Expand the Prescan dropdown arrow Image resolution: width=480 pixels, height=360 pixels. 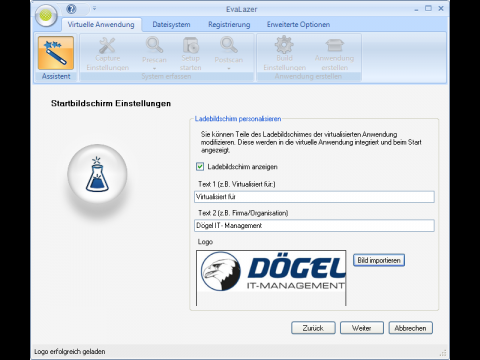point(154,68)
